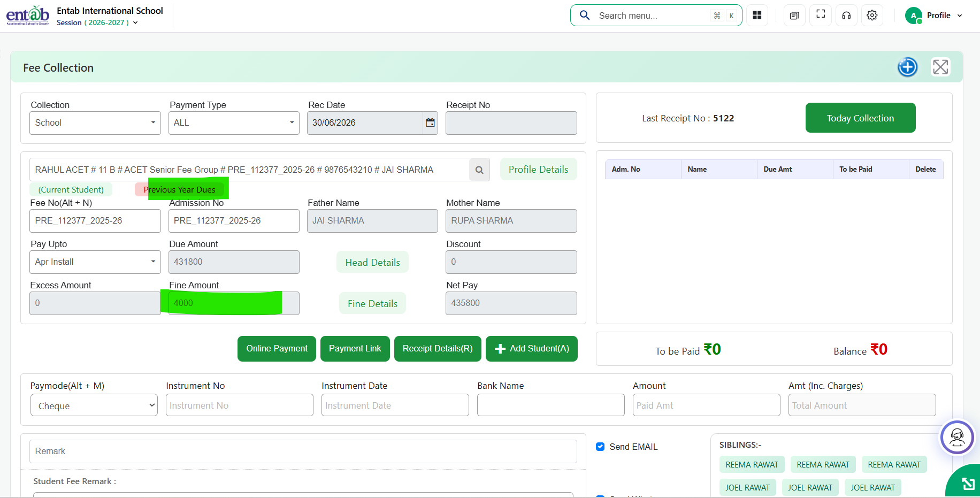Click blue plus icon in Fee Collection header

[x=907, y=67]
